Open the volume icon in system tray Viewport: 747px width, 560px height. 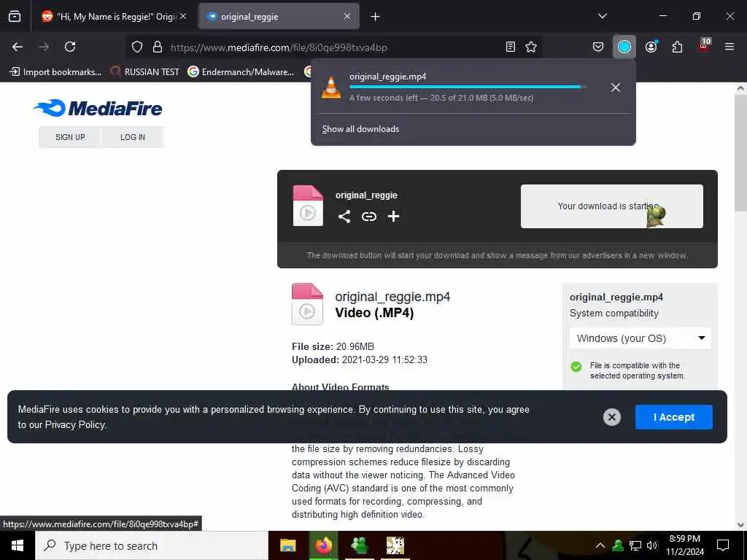[x=651, y=545]
